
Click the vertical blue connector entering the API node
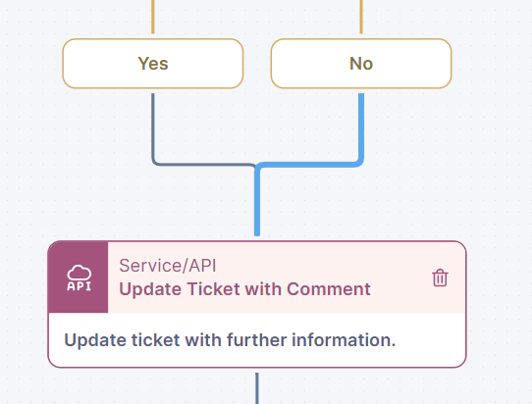click(x=257, y=202)
